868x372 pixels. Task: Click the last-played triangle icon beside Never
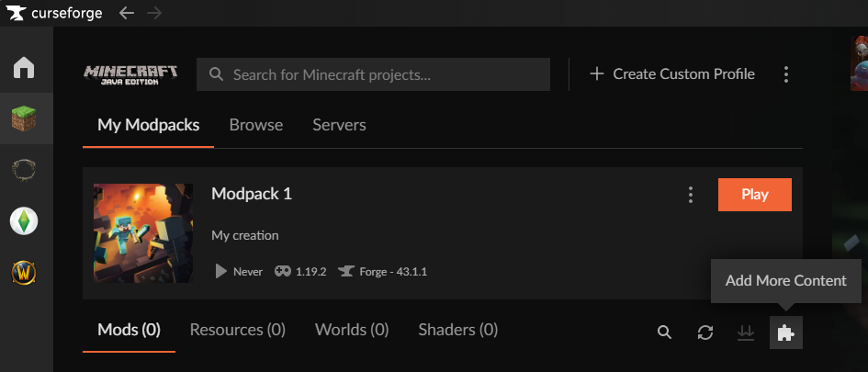click(x=220, y=271)
